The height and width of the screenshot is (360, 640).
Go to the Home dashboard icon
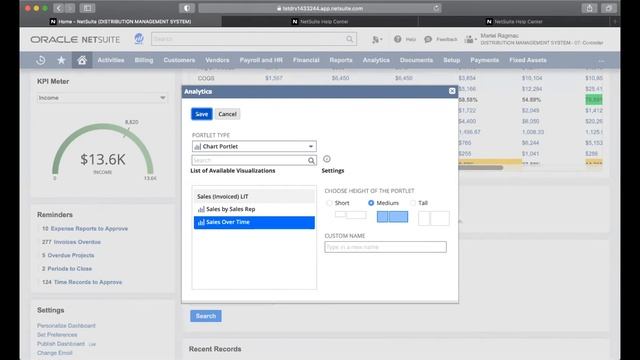point(82,60)
